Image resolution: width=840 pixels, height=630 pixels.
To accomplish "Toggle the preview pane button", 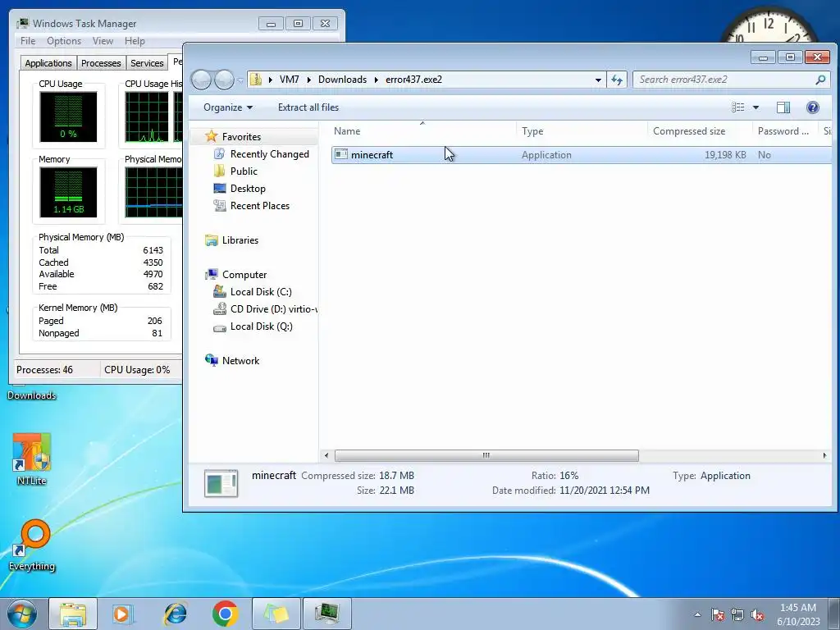I will tap(783, 107).
